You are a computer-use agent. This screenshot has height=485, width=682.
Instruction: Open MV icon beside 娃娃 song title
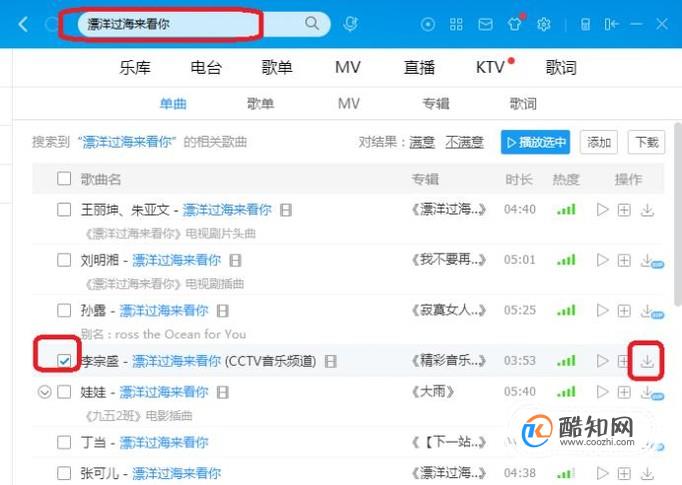coord(223,392)
